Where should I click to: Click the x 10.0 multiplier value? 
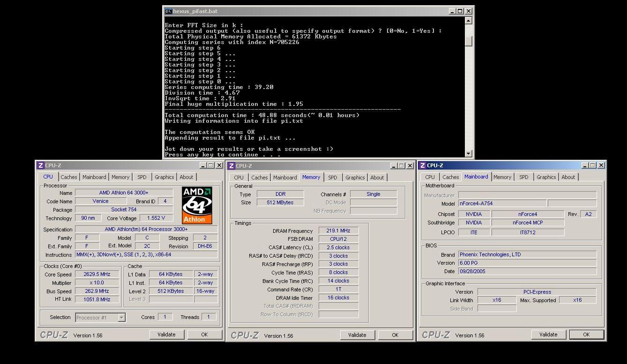97,283
